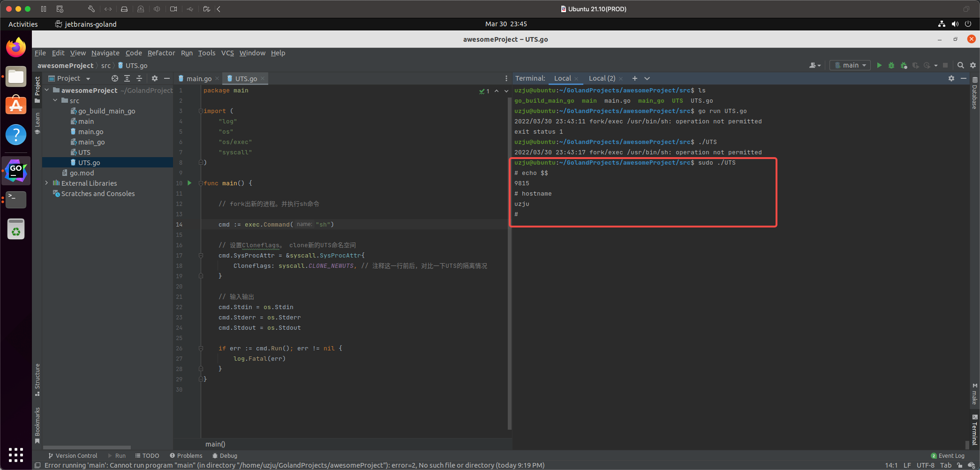Open the Trash icon in the dock
The height and width of the screenshot is (470, 980).
(16, 229)
